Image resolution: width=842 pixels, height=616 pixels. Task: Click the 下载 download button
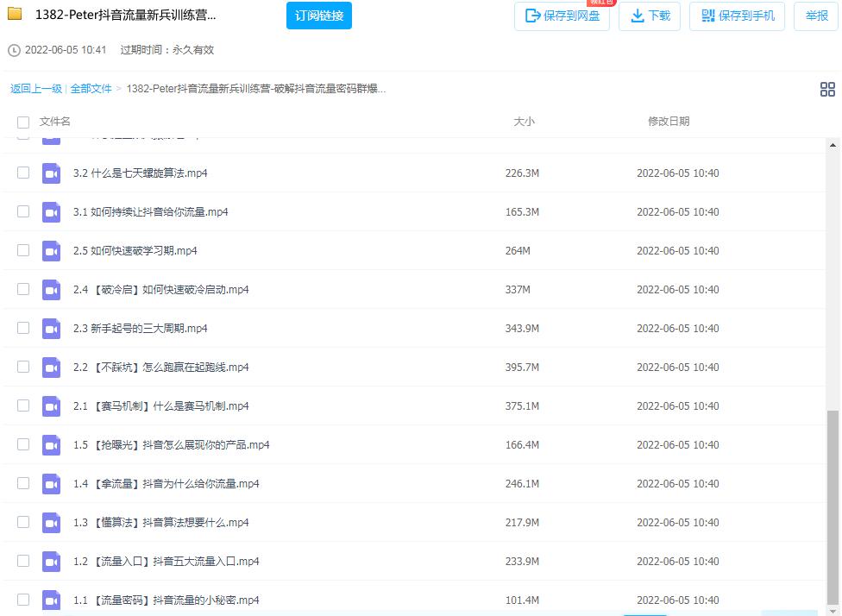pos(650,16)
